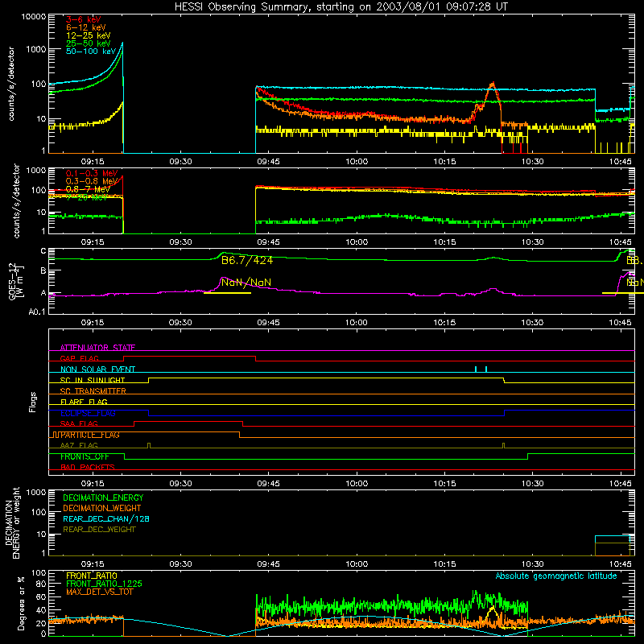The width and height of the screenshot is (644, 644).
Task: Click the HESSI Observing Summary plot title
Action: click(x=341, y=7)
